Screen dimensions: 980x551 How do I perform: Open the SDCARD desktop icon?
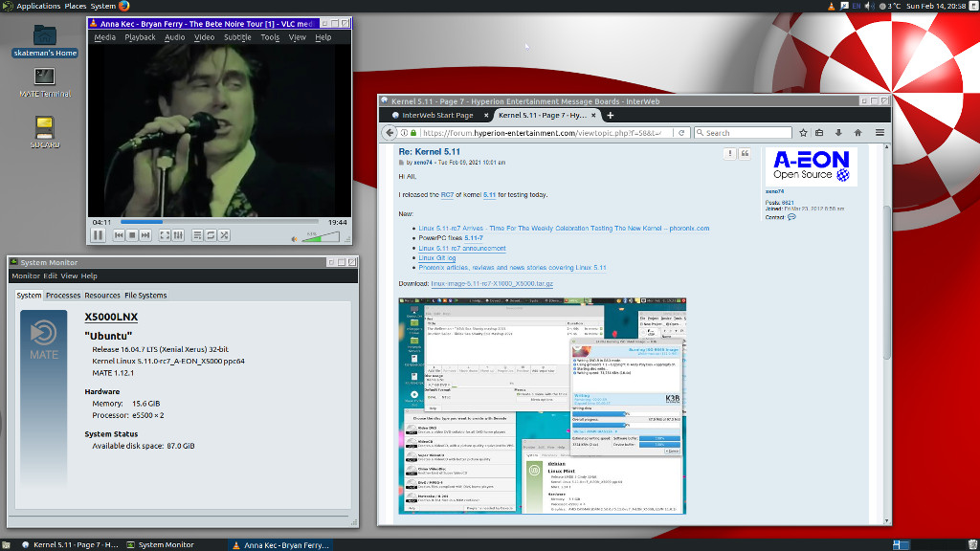tap(44, 132)
